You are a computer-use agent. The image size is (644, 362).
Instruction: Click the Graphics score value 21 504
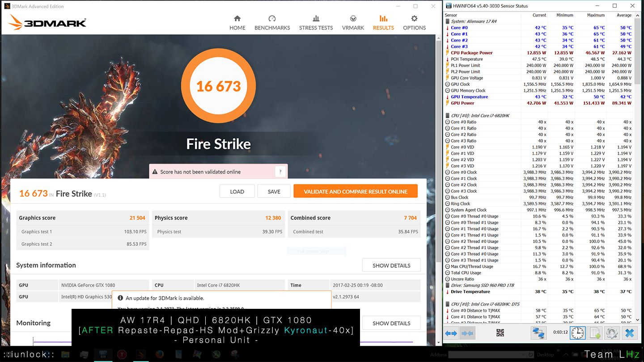[x=137, y=218]
